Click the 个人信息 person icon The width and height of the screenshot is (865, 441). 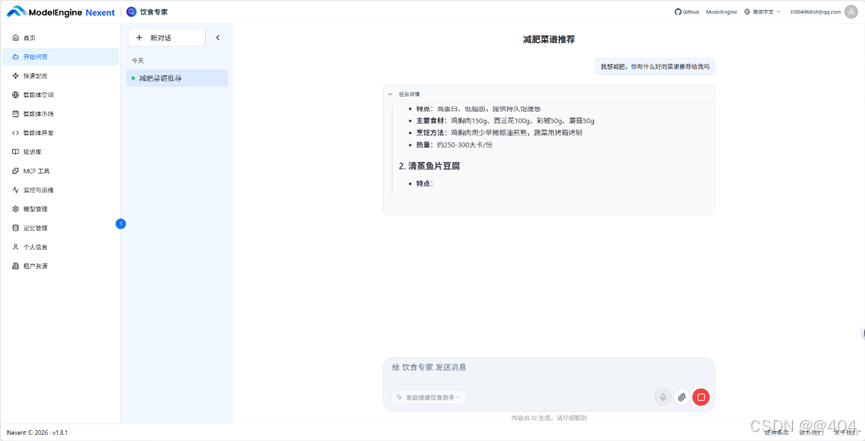pos(15,247)
